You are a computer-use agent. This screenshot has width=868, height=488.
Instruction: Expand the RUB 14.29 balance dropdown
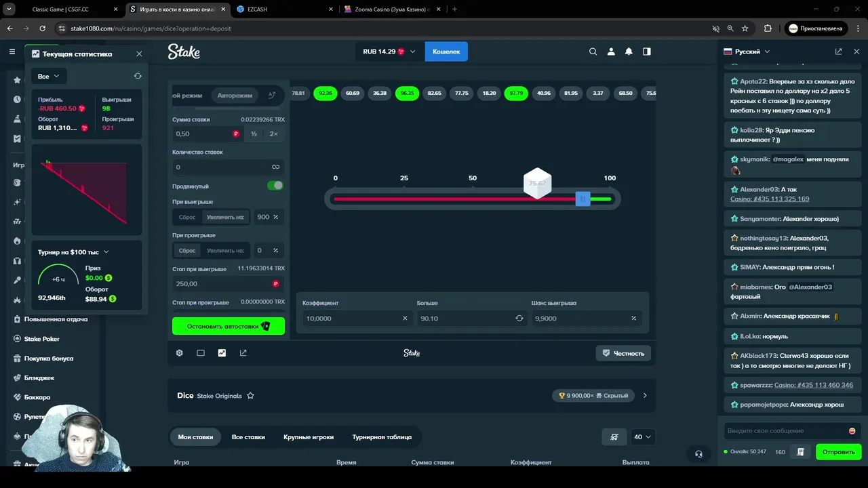[x=389, y=52]
